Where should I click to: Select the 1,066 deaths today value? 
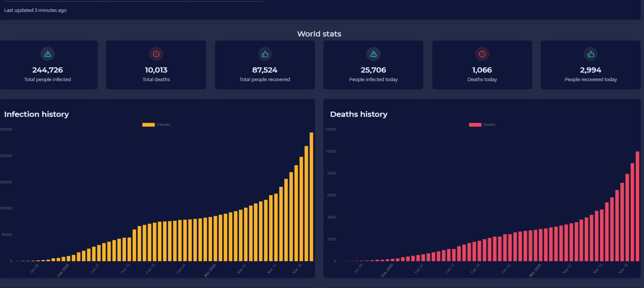tap(482, 70)
